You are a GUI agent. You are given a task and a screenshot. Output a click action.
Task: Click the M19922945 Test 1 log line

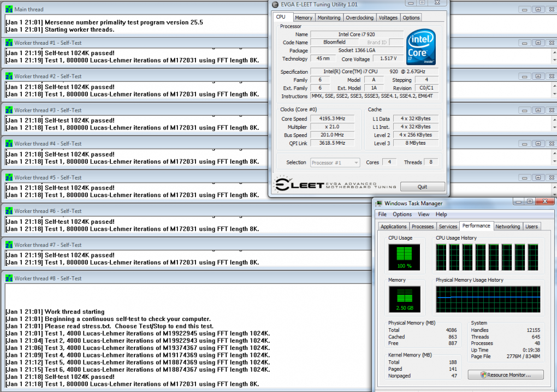click(138, 334)
